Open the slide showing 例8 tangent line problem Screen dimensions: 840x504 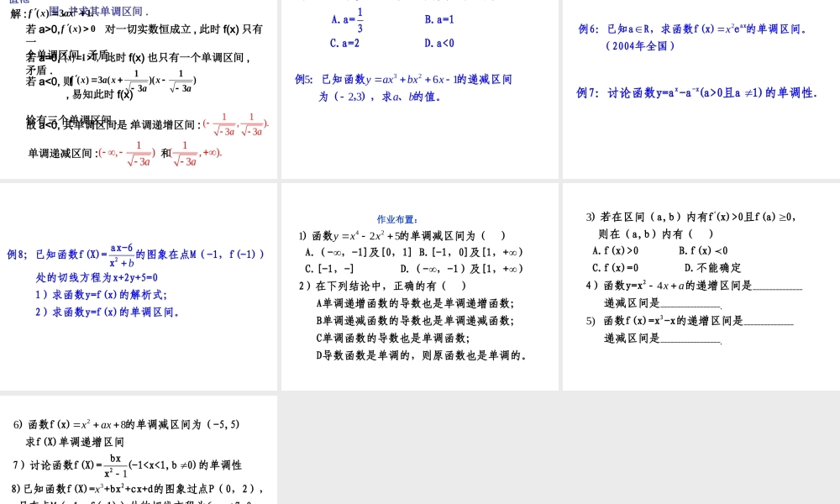point(139,286)
